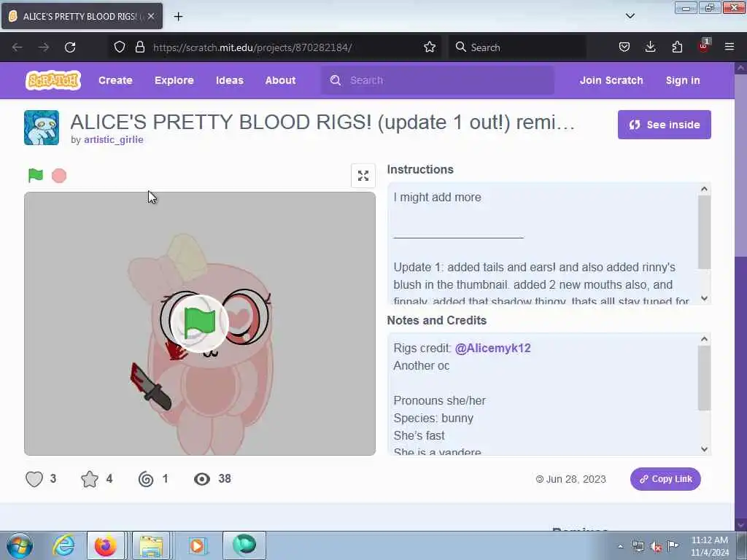The width and height of the screenshot is (747, 560).
Task: Click the browser forward arrow
Action: [43, 47]
